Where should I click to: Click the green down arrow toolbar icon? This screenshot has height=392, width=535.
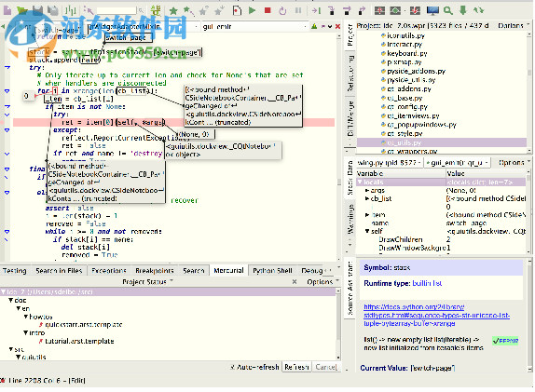click(463, 10)
